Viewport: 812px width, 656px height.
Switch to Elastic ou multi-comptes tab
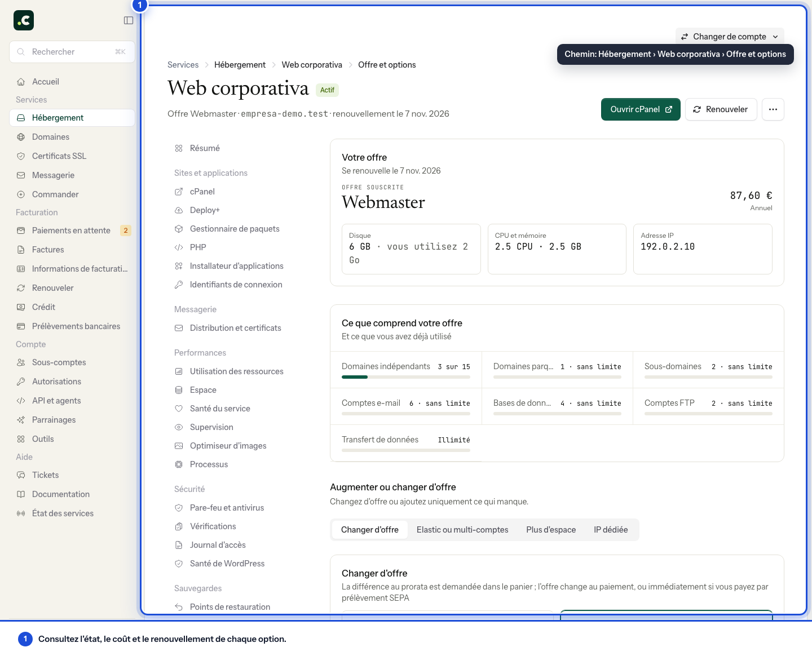pos(462,530)
